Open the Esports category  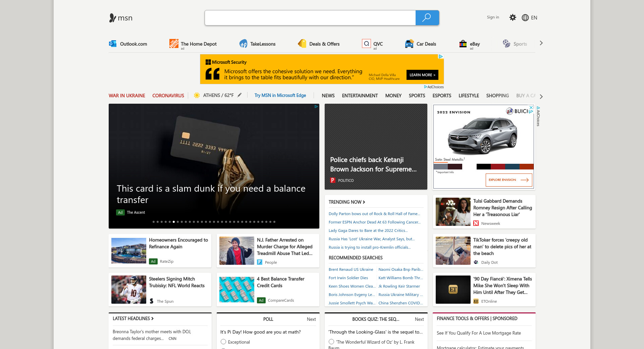pos(442,96)
